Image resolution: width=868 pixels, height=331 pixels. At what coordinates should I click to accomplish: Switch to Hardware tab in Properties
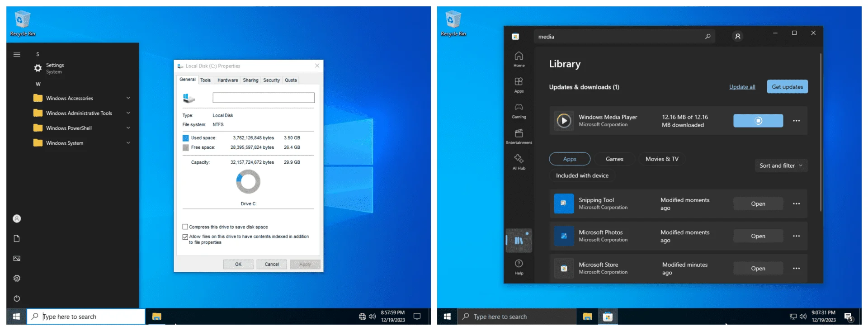(x=227, y=80)
